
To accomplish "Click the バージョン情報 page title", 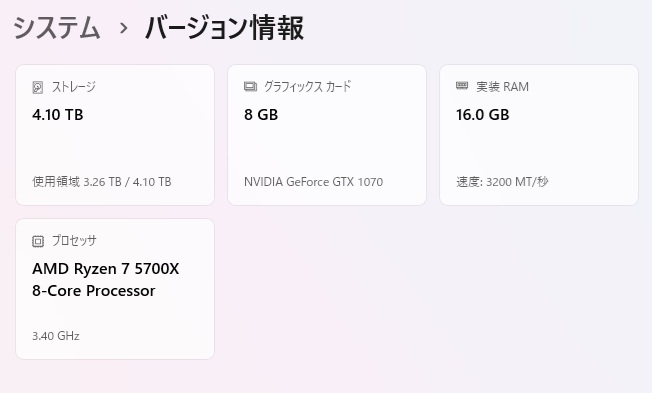I will [225, 28].
